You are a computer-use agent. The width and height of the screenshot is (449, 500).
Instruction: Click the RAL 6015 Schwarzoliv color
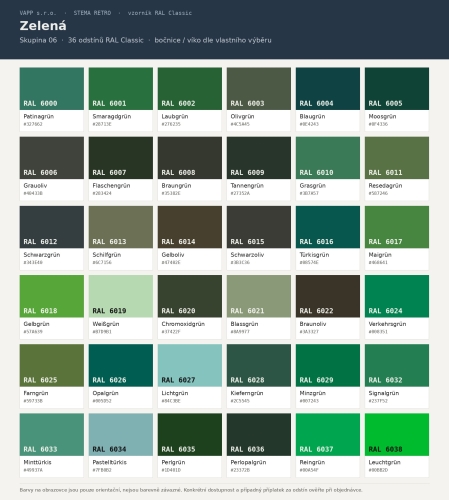click(x=259, y=227)
